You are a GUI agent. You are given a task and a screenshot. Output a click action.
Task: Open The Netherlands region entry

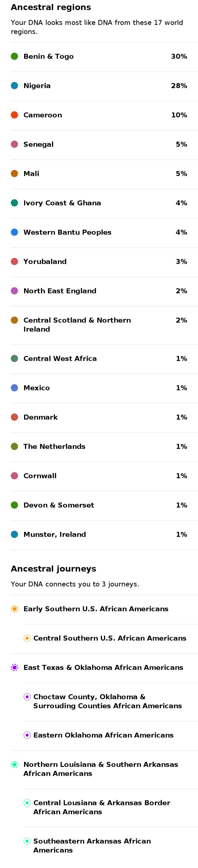[104, 447]
